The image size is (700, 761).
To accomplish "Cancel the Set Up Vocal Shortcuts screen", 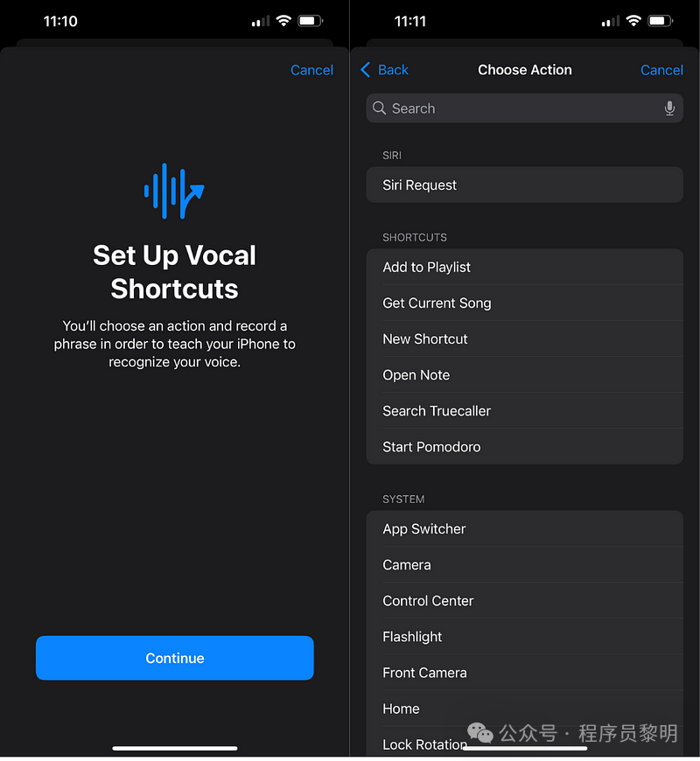I will pos(311,70).
